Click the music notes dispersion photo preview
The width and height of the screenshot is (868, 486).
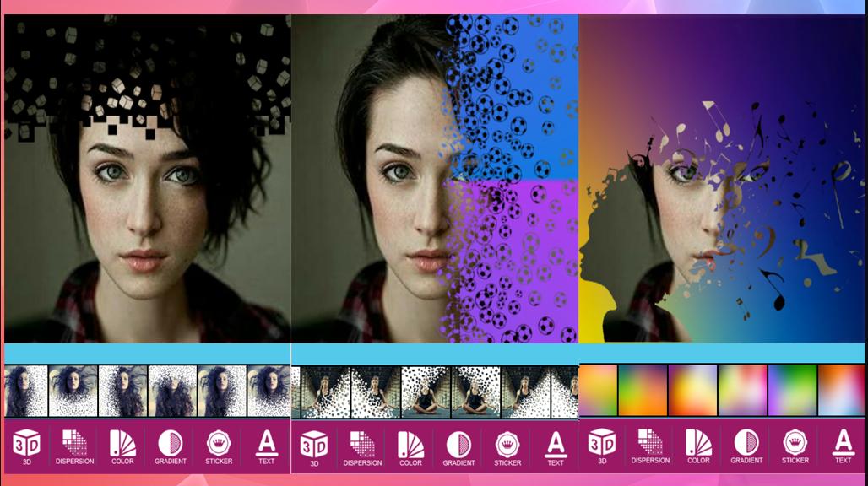tap(722, 177)
